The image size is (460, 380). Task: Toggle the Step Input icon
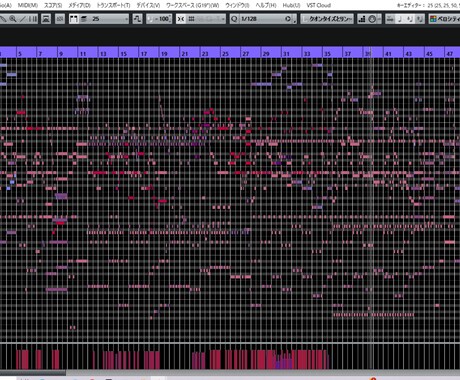(x=362, y=19)
